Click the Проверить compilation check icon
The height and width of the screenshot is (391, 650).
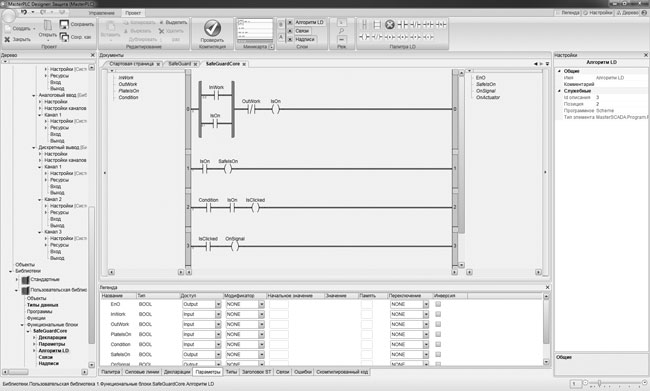[x=212, y=28]
